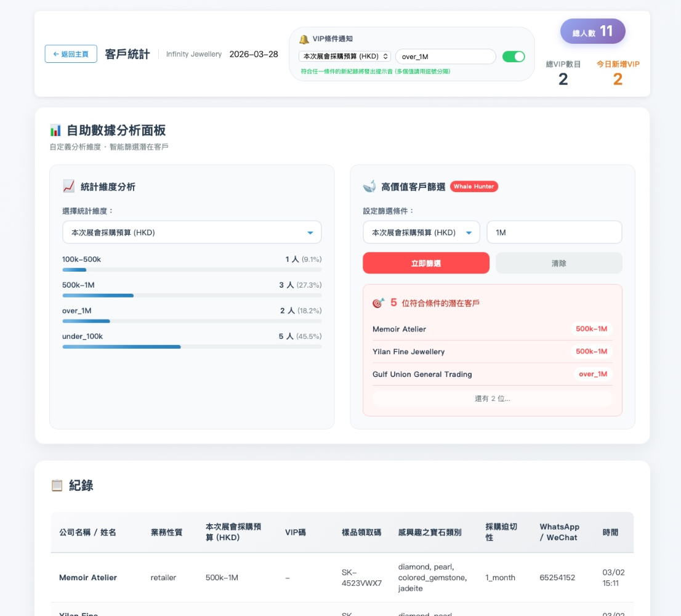
Task: Click the 樣品領取碼 column header
Action: (x=361, y=532)
